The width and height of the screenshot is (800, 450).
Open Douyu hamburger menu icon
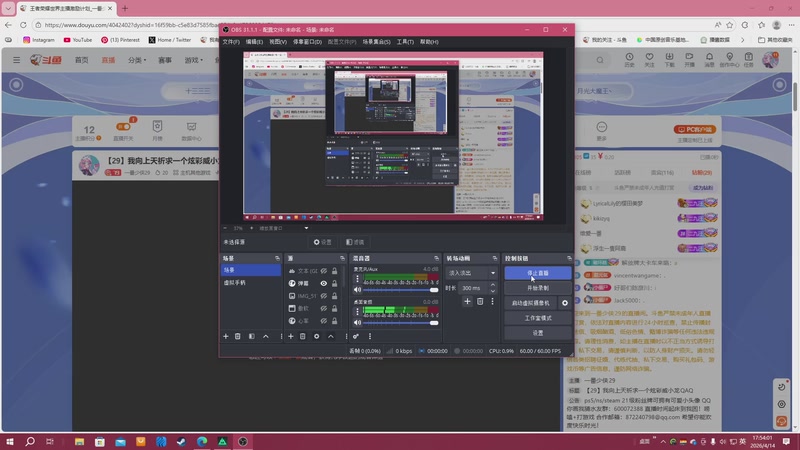click(x=16, y=60)
